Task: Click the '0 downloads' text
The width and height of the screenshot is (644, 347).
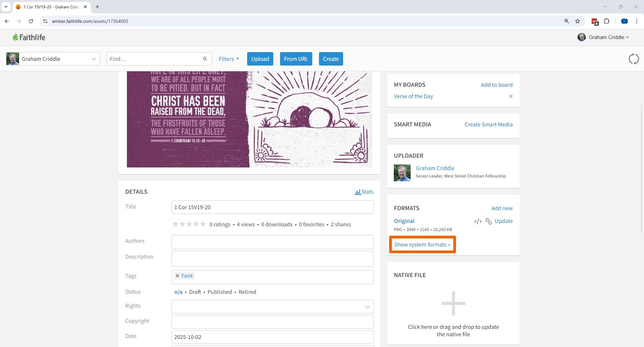Action: pos(277,224)
